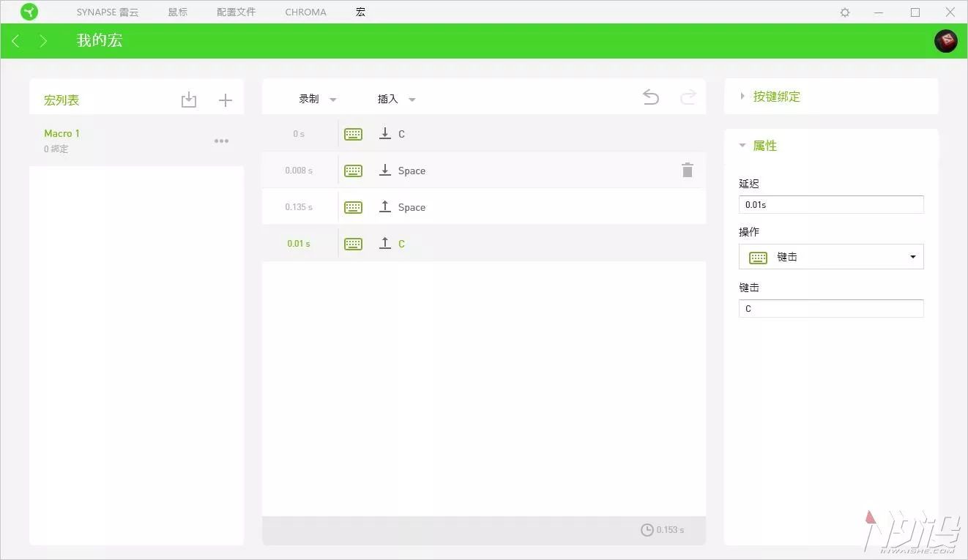Select Macro 1 in macro list
Viewport: 968px width, 560px height.
(136, 141)
